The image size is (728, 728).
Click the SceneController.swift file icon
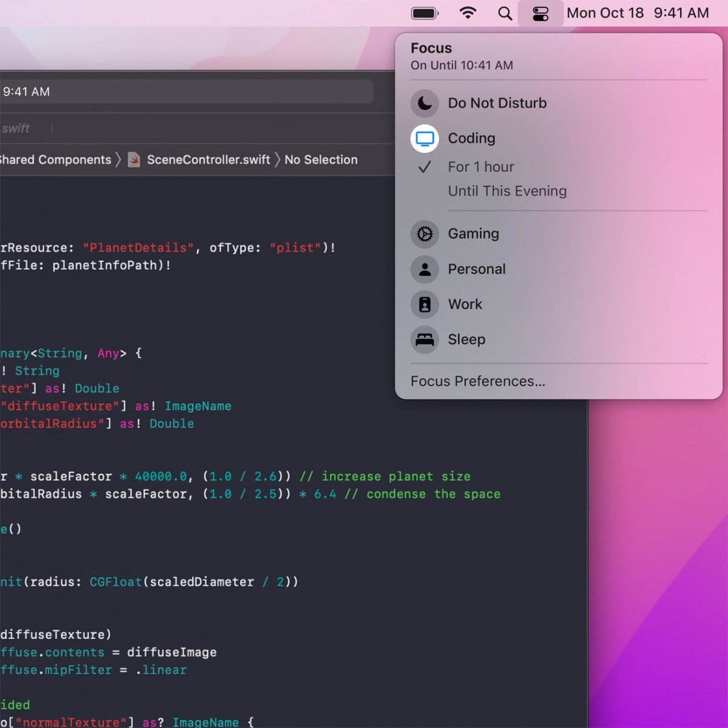(x=134, y=160)
